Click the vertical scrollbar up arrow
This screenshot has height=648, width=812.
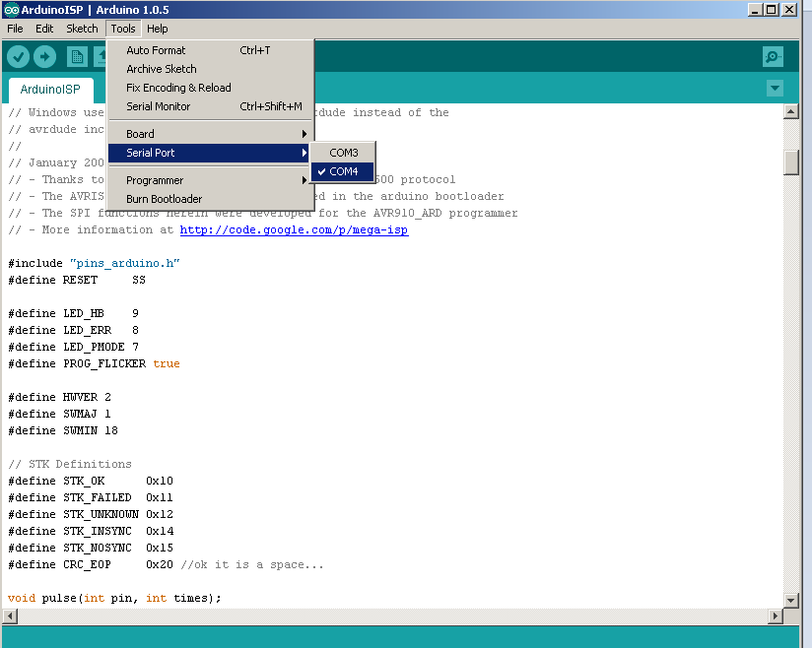pyautogui.click(x=790, y=111)
